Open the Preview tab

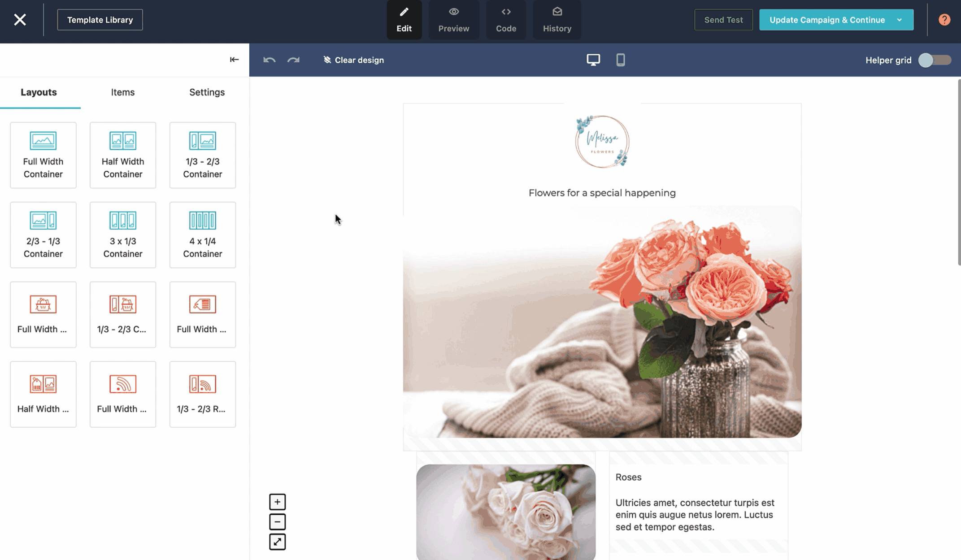pos(454,20)
